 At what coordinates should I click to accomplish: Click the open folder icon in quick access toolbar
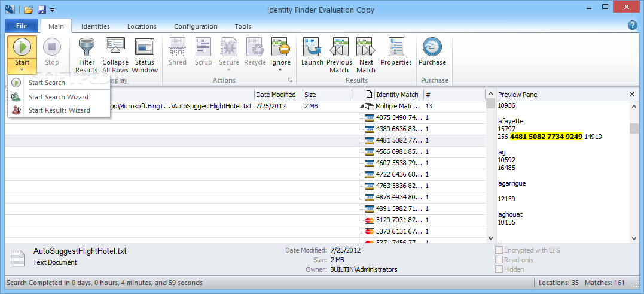pyautogui.click(x=28, y=9)
